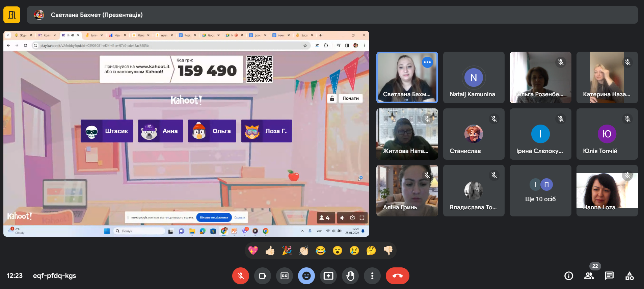Click the present screen icon
The image size is (644, 289).
[328, 276]
